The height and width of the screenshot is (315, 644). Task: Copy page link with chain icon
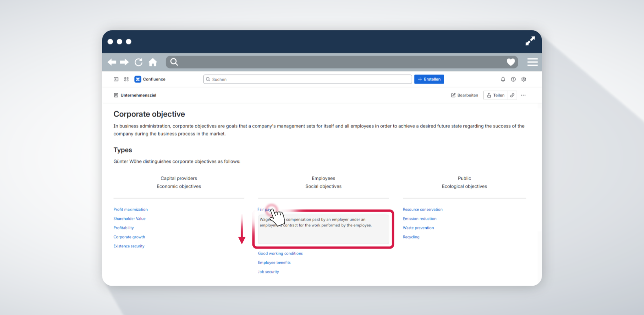tap(512, 95)
